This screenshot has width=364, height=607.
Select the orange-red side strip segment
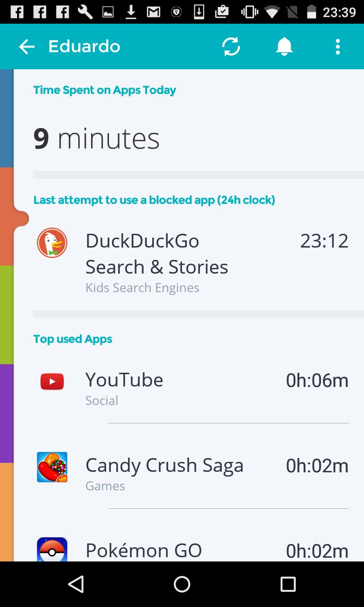pos(7,216)
